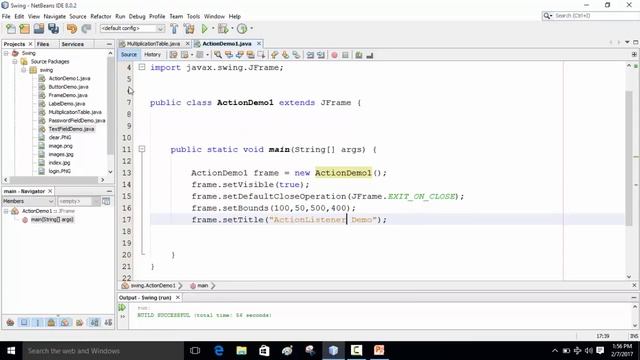Switch to History view button
The height and width of the screenshot is (360, 640).
coord(152,55)
